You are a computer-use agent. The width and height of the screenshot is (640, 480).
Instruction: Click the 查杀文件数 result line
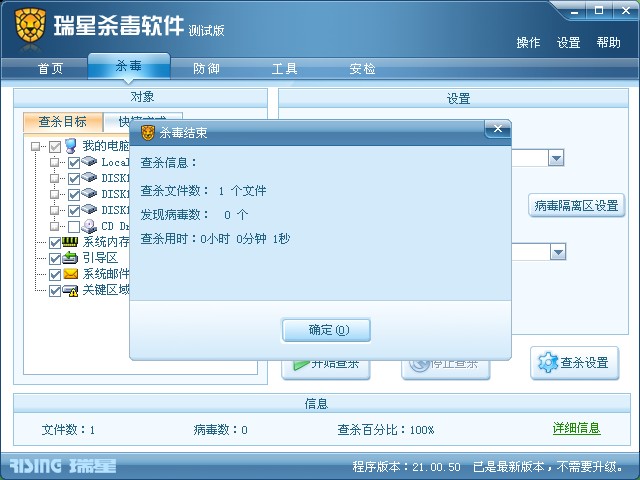click(203, 191)
